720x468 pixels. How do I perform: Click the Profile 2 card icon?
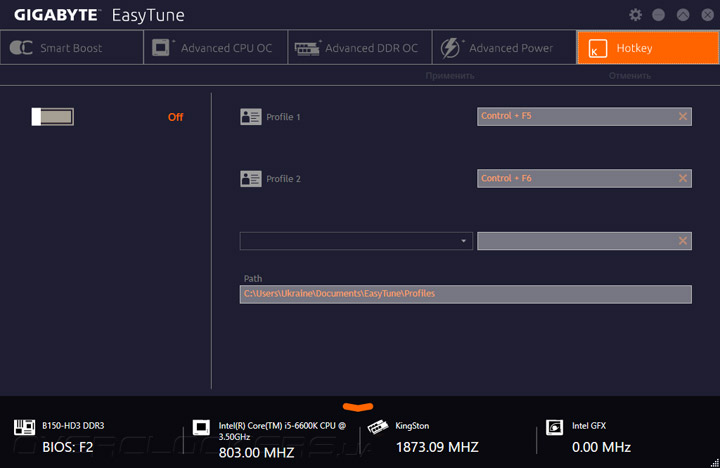[251, 179]
